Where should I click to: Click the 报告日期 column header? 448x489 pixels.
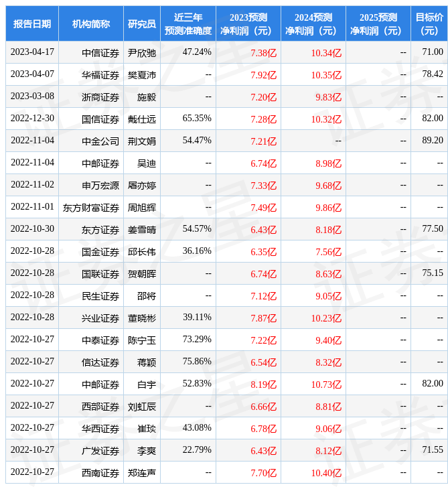coord(32,23)
